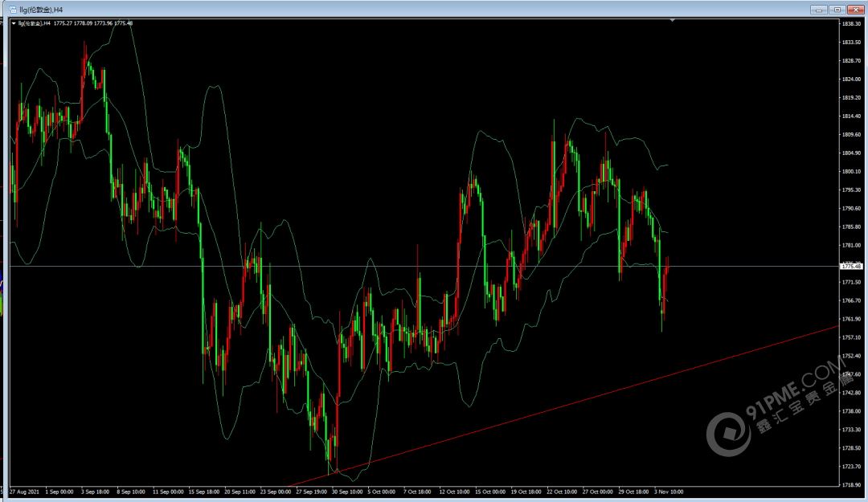
Task: Click time axis label 20 Sep 11:00
Action: click(240, 492)
